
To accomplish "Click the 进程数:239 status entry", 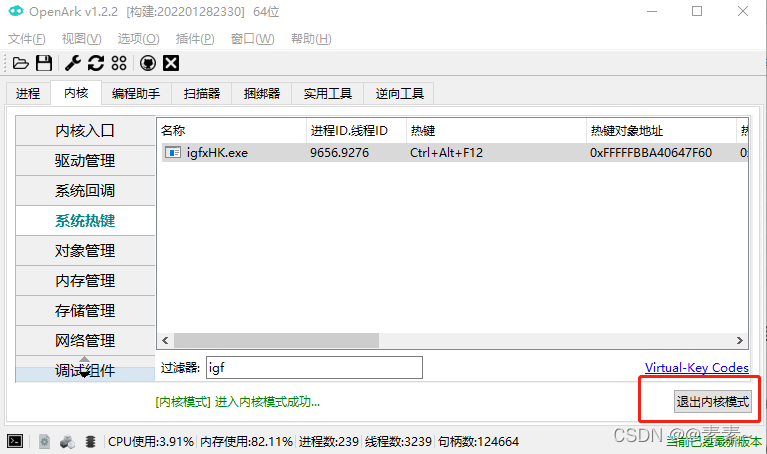I will [x=329, y=442].
